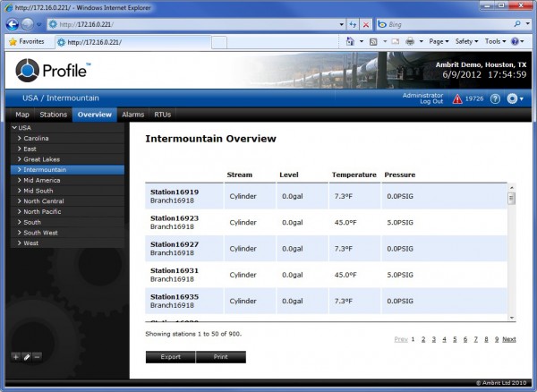Click the minus remove-node button
This screenshot has height=392, width=537.
[38, 357]
